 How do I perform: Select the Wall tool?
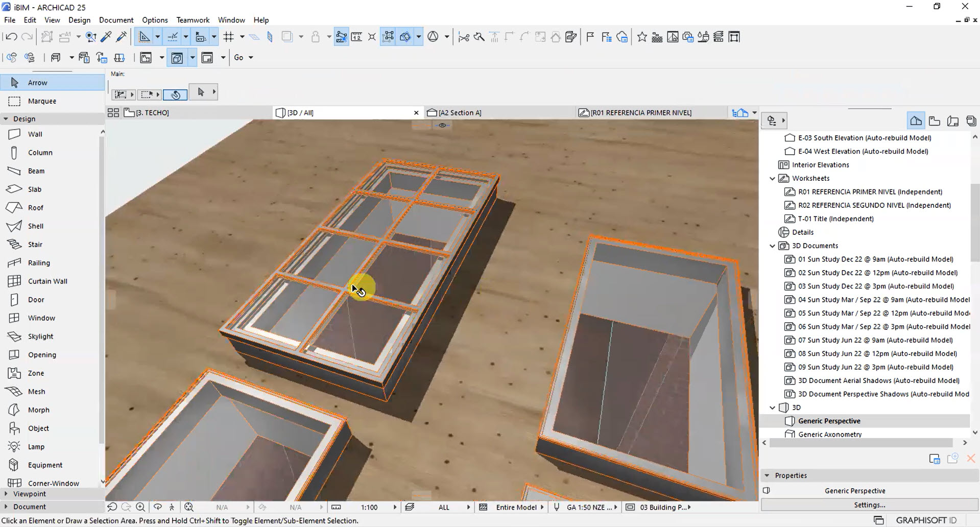35,134
